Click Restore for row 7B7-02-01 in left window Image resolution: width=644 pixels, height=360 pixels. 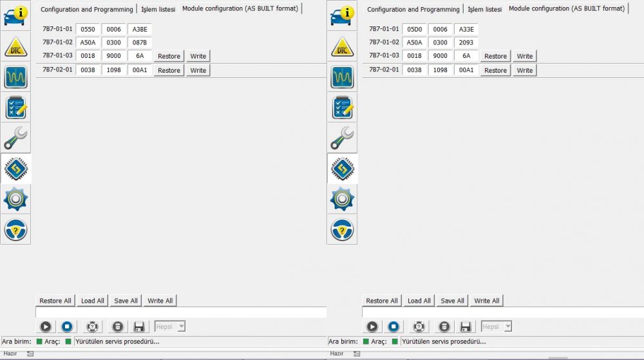pyautogui.click(x=169, y=70)
